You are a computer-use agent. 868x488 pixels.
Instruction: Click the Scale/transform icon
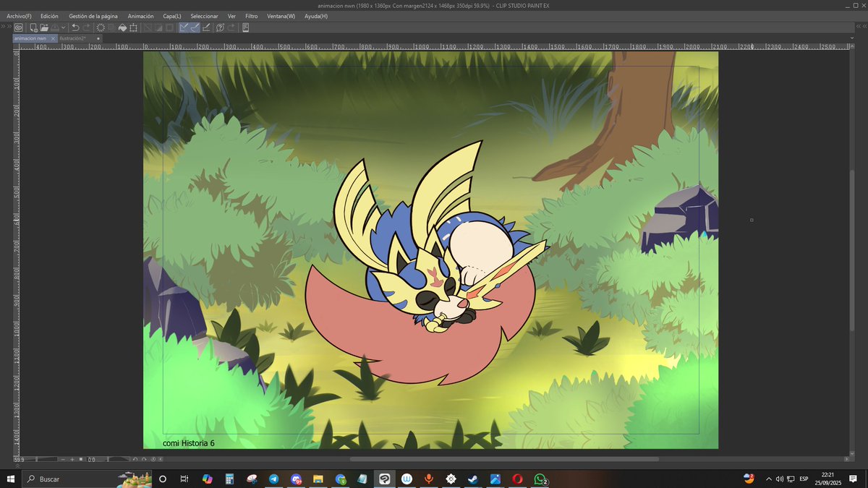click(133, 27)
